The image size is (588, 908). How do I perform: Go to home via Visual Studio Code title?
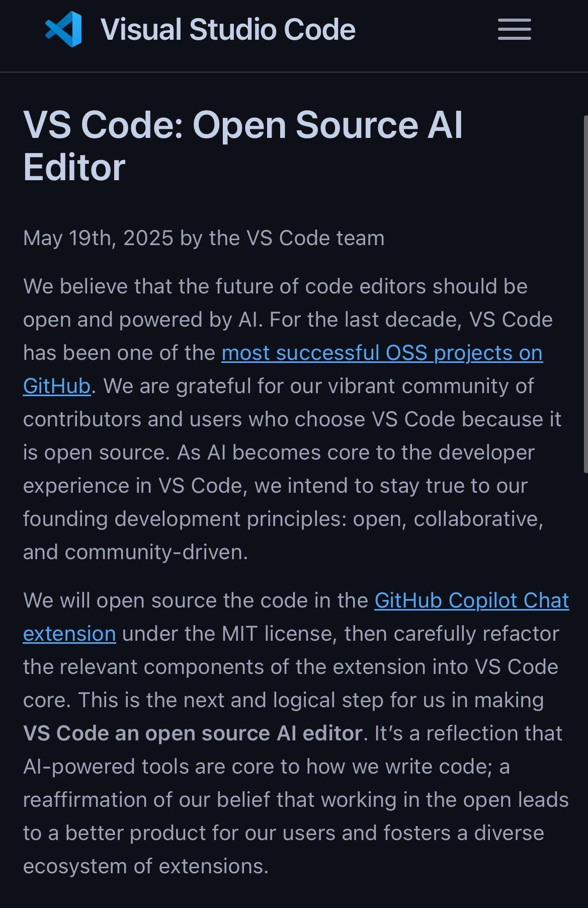228,29
